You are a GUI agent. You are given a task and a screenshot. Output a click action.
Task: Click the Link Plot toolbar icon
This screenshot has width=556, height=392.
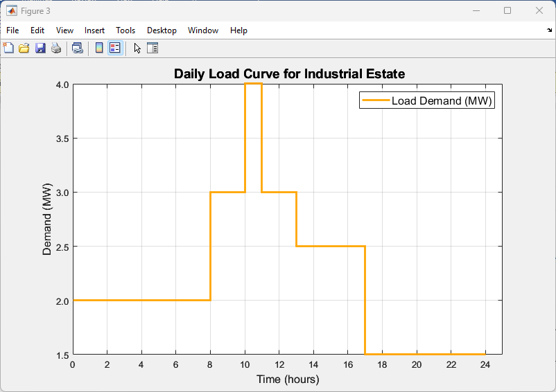[x=78, y=48]
